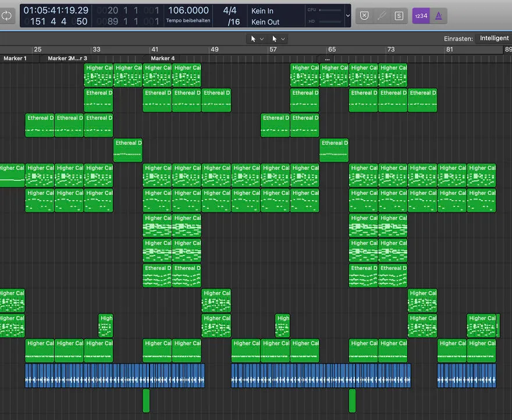Toggle the metronome click button
512x420 pixels.
coord(439,16)
